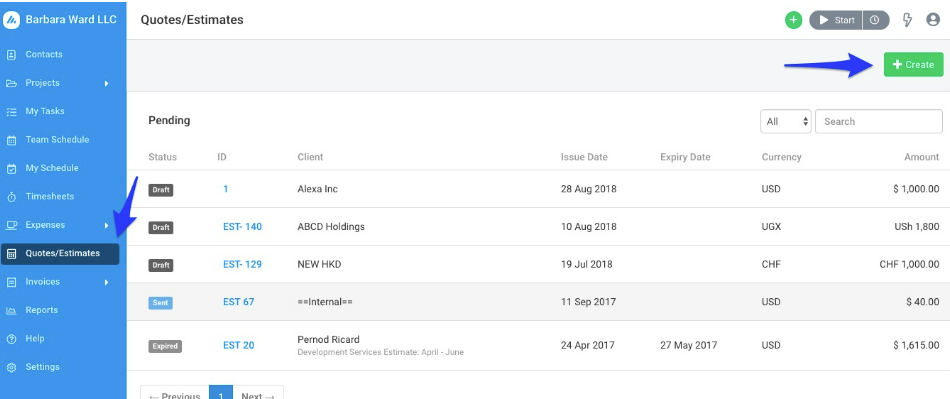
Task: Go to Contacts in the sidebar
Action: 44,54
